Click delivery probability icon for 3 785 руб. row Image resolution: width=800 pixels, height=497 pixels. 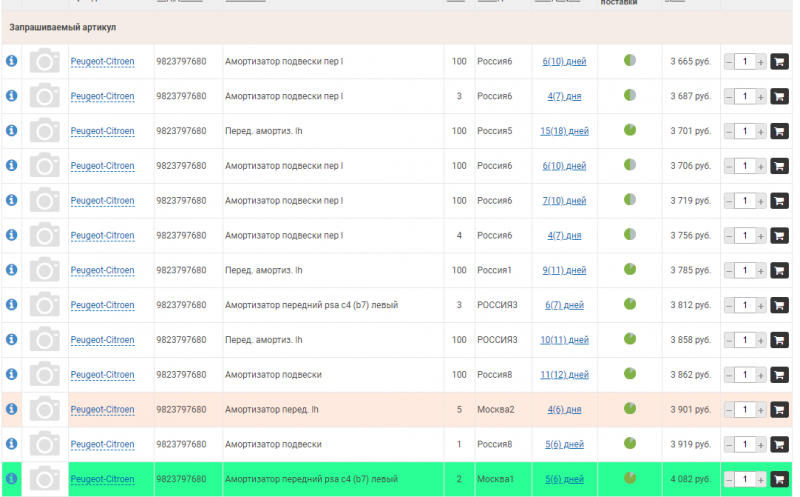(630, 270)
